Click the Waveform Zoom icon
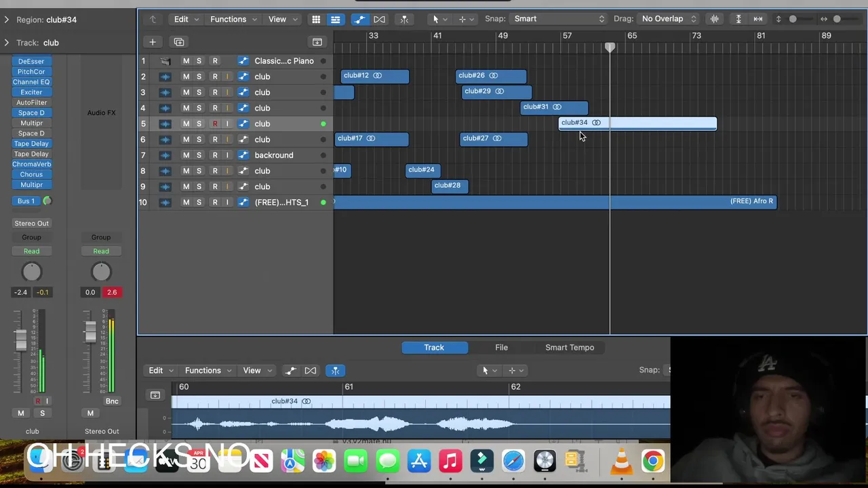The height and width of the screenshot is (488, 868). click(714, 19)
